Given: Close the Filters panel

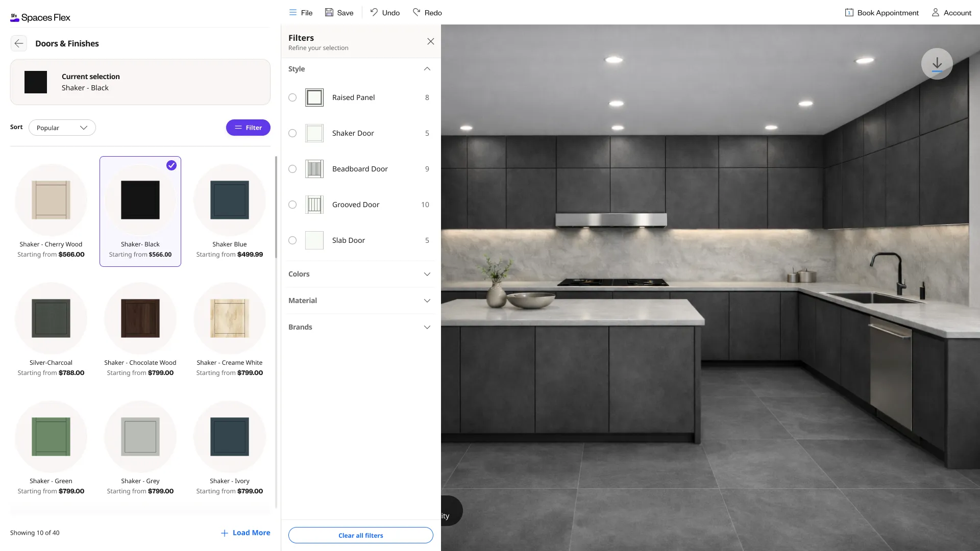Looking at the screenshot, I should click(431, 41).
